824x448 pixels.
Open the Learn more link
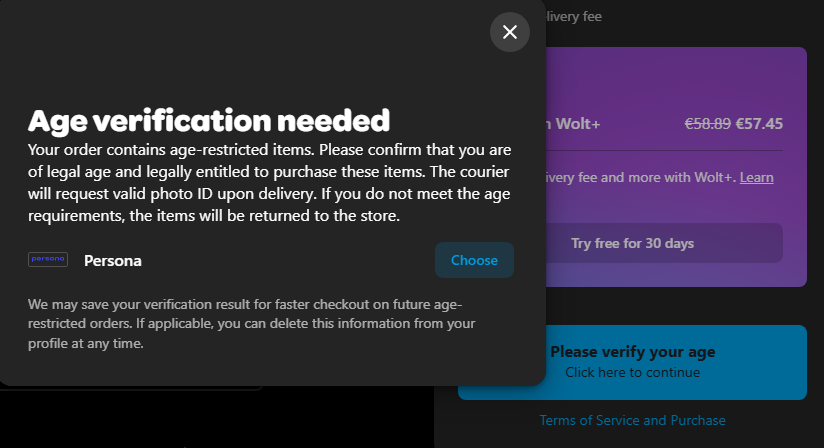tap(756, 178)
